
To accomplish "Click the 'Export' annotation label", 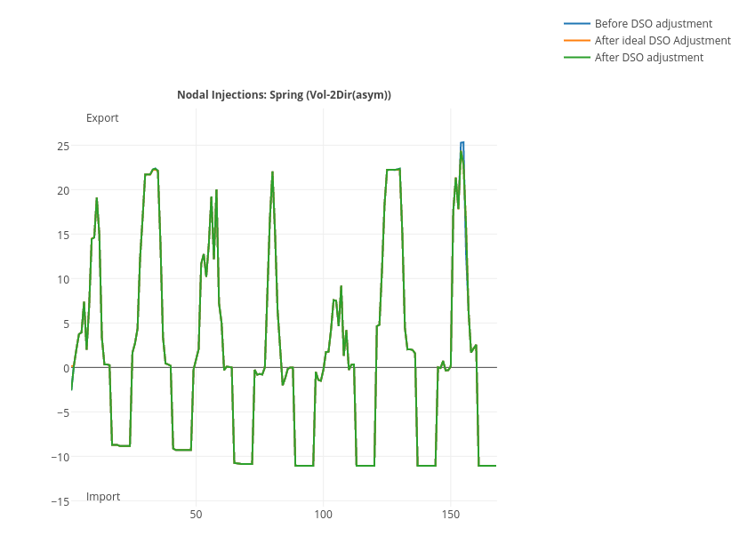I will (102, 118).
